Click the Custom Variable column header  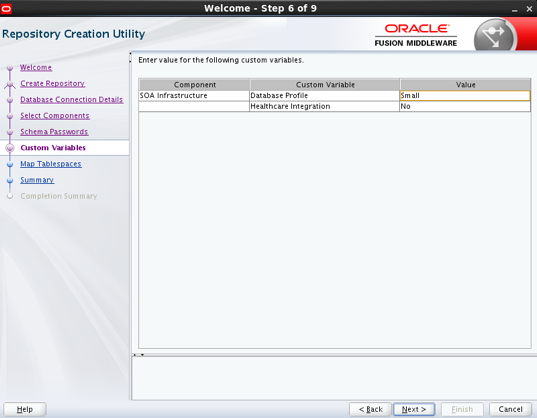click(325, 85)
